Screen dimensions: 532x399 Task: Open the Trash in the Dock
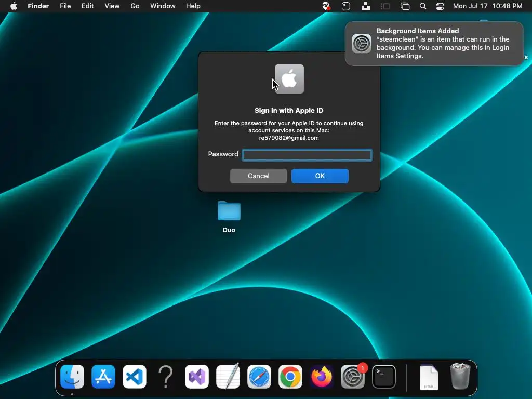460,376
